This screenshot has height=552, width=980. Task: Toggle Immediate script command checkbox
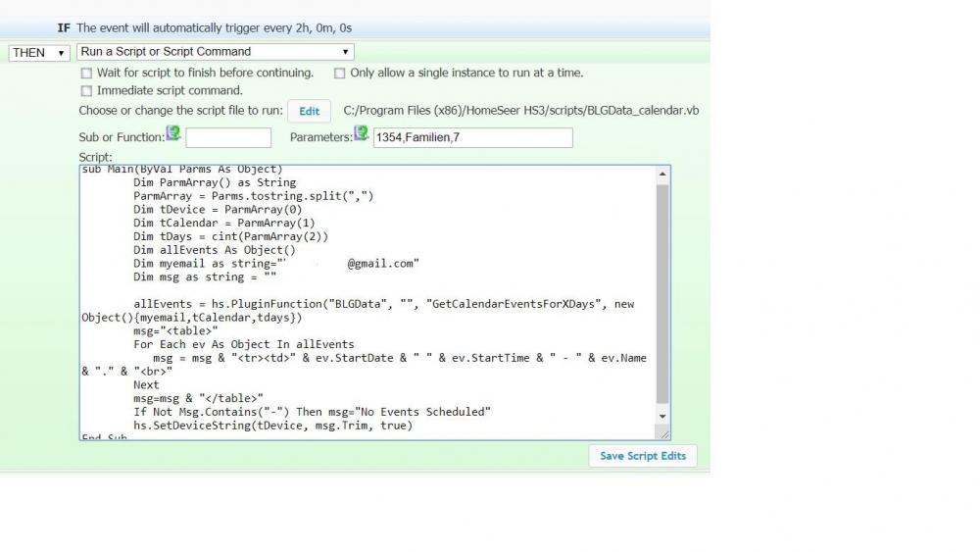(x=87, y=91)
